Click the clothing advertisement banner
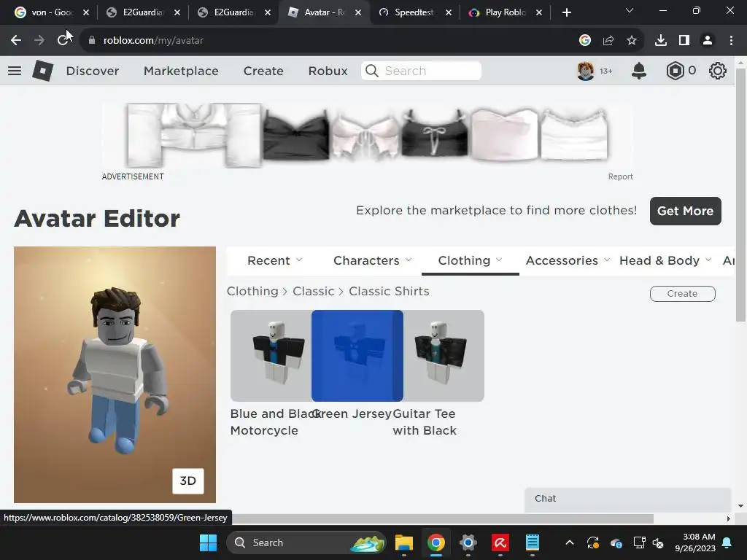Screen dimensions: 747x560 [x=368, y=135]
